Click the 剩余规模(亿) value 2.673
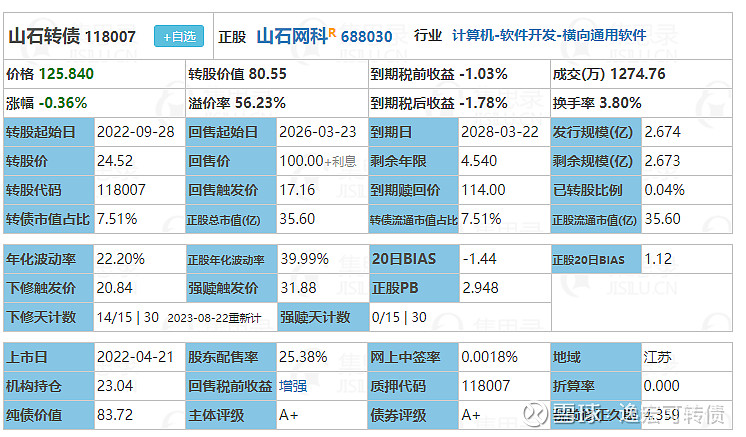 coord(662,161)
